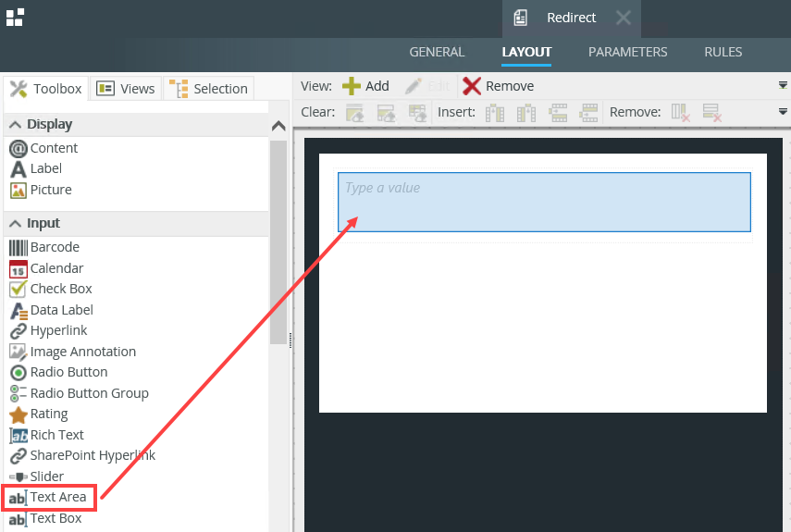791x532 pixels.
Task: Select the Text Area control
Action: [48, 498]
